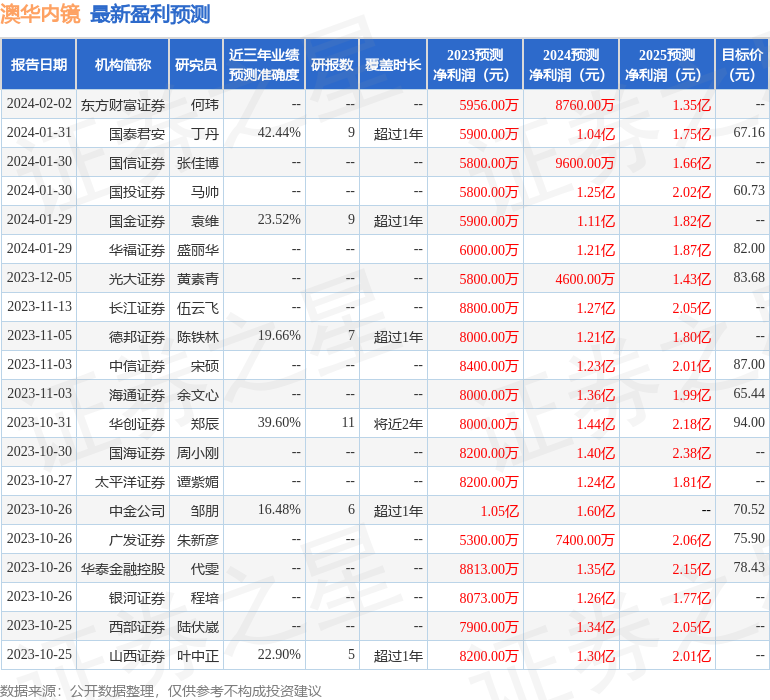Click value 1.05亿
This screenshot has height=700, width=770.
[499, 511]
